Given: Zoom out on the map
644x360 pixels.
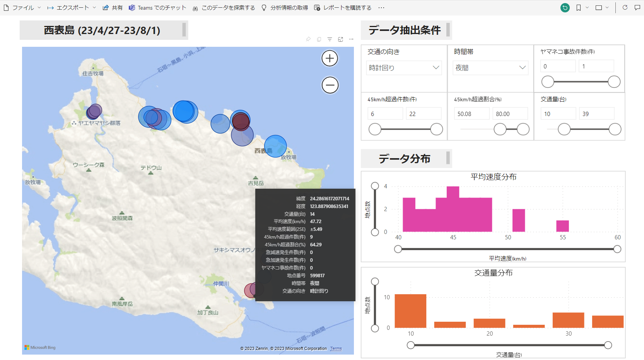Looking at the screenshot, I should [330, 85].
